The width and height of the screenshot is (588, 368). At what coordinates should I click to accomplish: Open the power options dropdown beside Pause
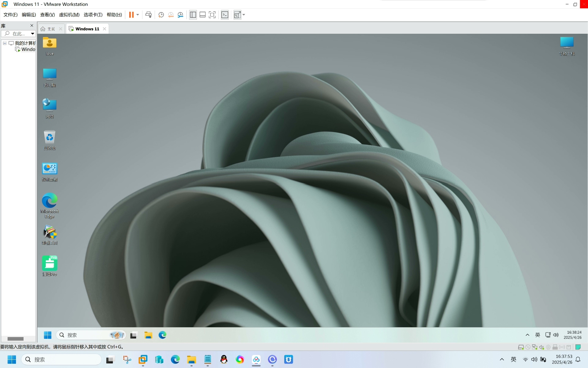(x=138, y=15)
